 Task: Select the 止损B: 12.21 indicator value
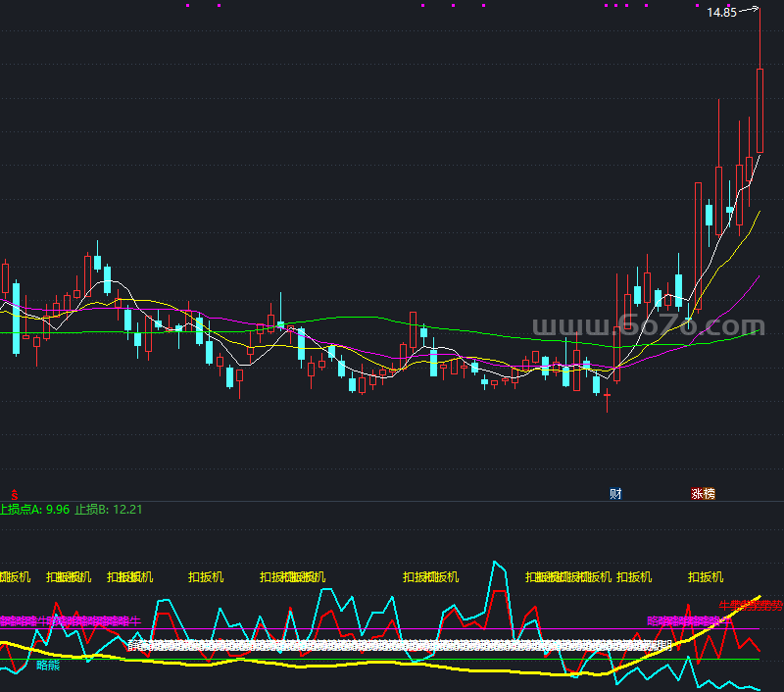click(109, 510)
